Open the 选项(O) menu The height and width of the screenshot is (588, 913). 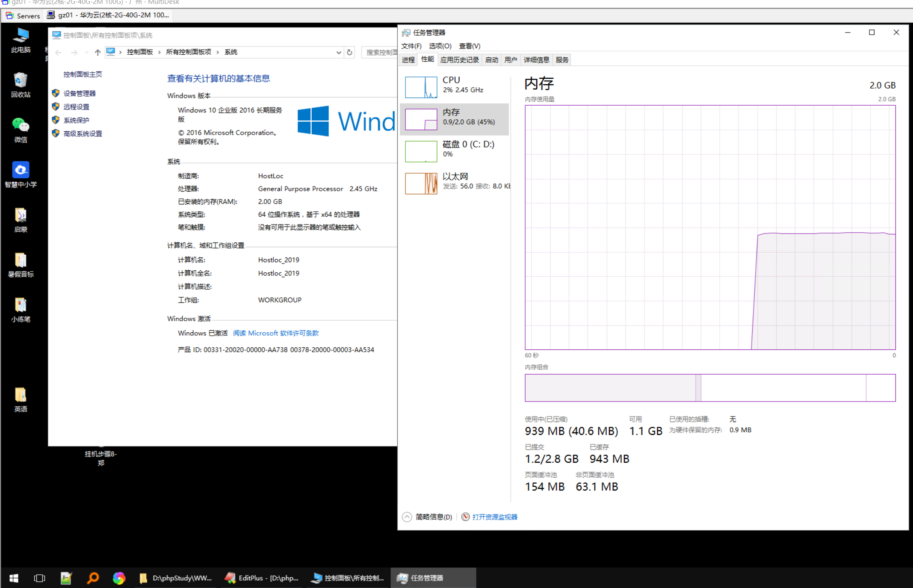(x=440, y=46)
